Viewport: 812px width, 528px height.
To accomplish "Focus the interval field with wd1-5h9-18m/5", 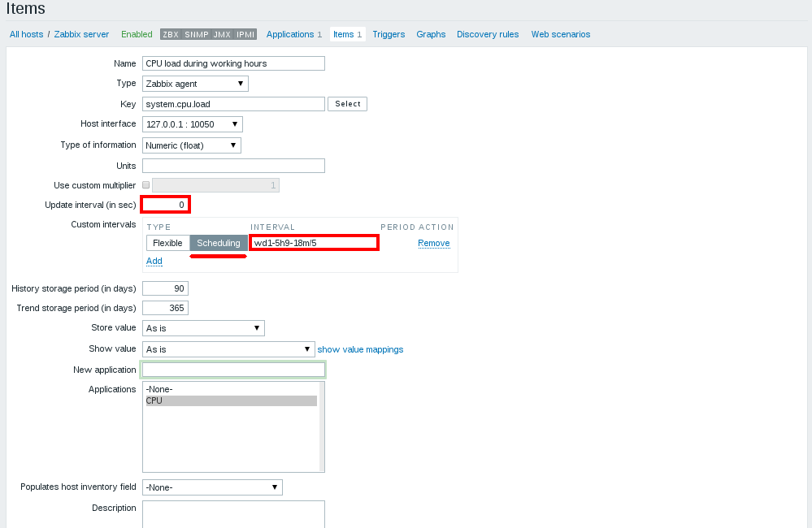I will tap(315, 243).
